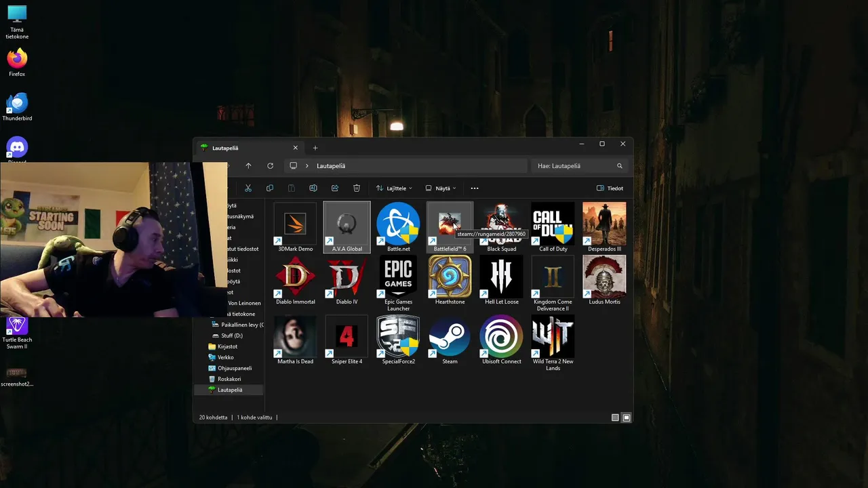
Task: Select the Battlefield 6 shortcut icon
Action: tap(450, 227)
